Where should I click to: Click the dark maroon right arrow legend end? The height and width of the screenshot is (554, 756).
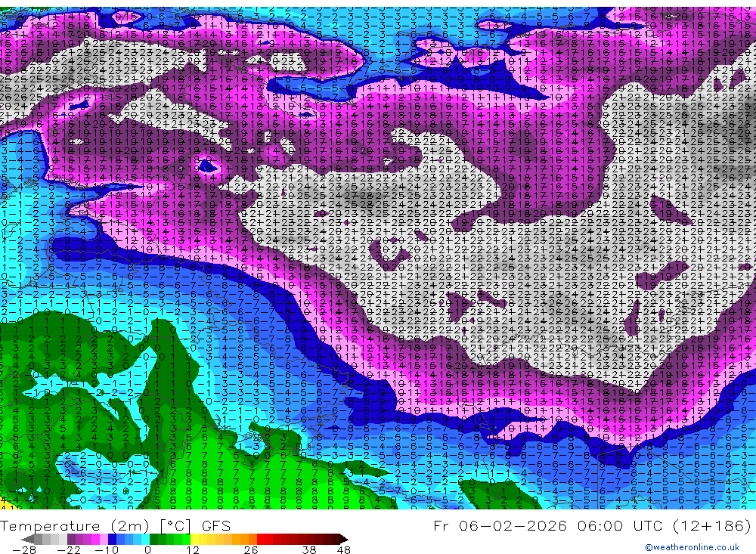pos(344,540)
